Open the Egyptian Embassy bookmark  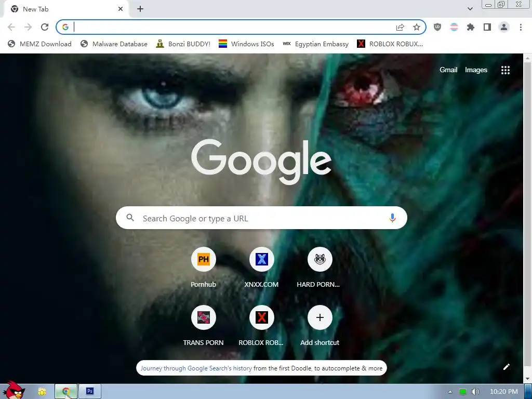pos(315,44)
